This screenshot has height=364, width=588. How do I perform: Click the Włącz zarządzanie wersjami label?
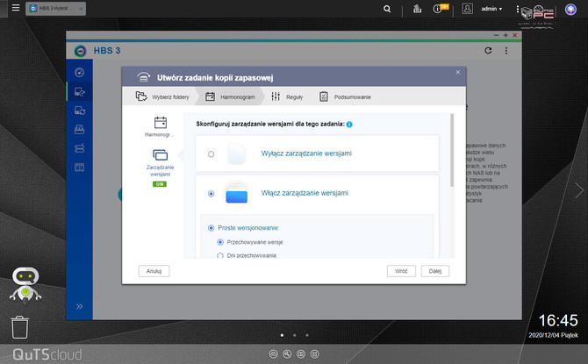click(305, 193)
